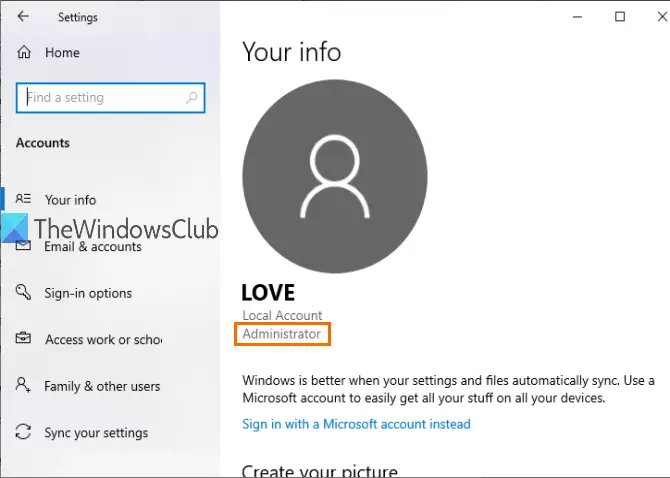The image size is (670, 478).
Task: Click Sign in with a Microsoft account instead
Action: point(356,424)
